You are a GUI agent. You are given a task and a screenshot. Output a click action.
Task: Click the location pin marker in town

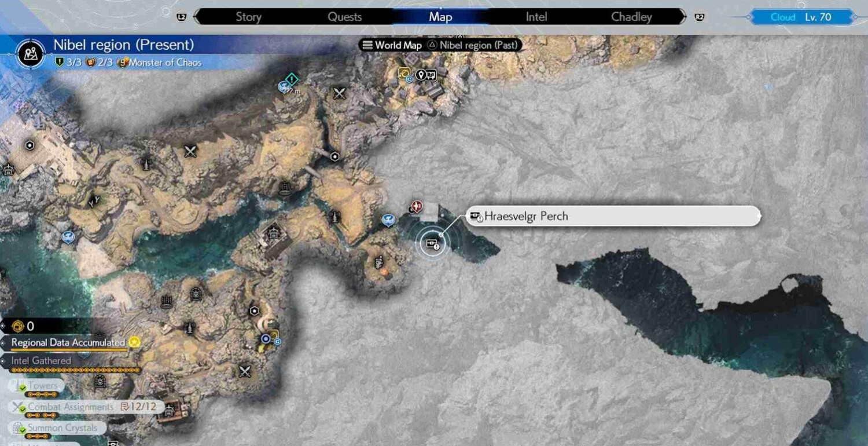pos(421,74)
